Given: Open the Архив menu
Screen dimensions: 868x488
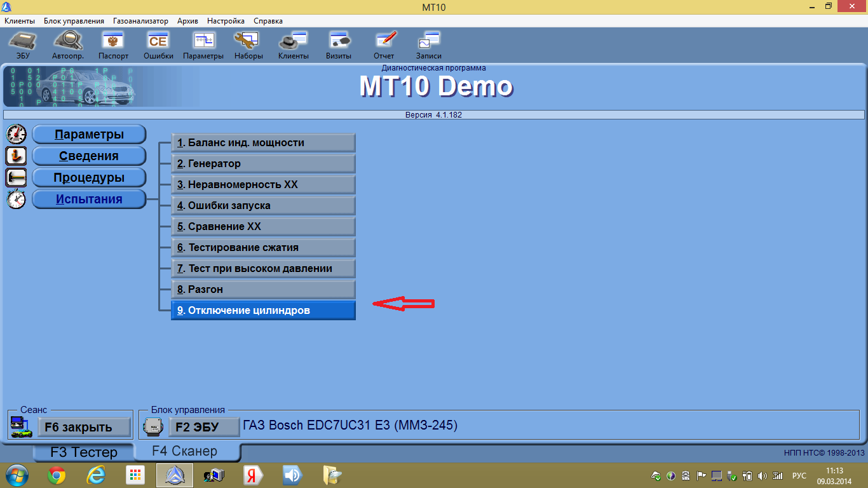Looking at the screenshot, I should click(188, 20).
